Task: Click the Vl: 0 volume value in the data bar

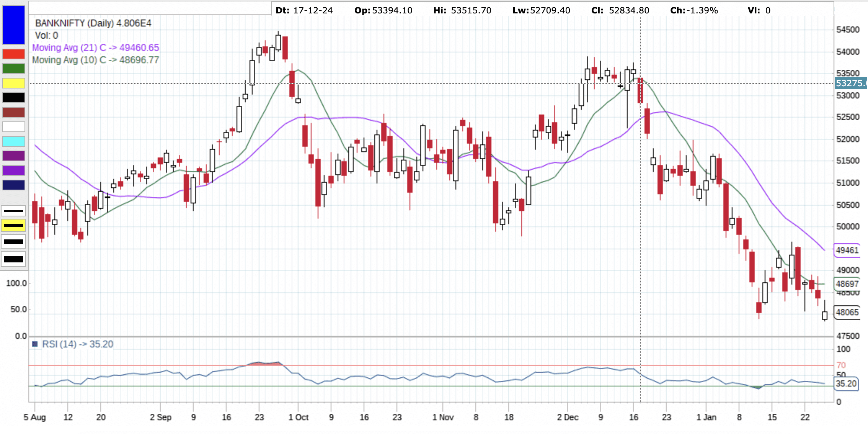Action: coord(759,10)
